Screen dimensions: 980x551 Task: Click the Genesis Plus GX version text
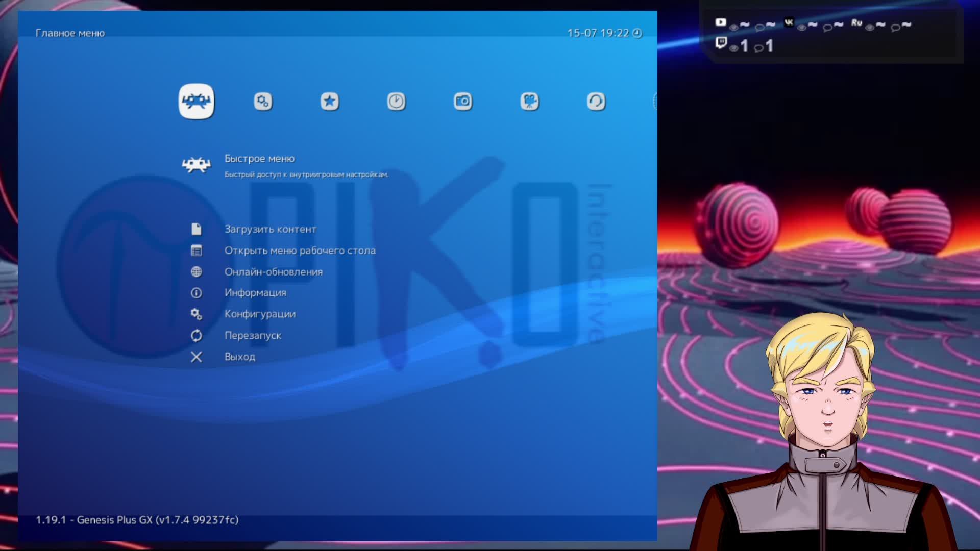pyautogui.click(x=137, y=520)
